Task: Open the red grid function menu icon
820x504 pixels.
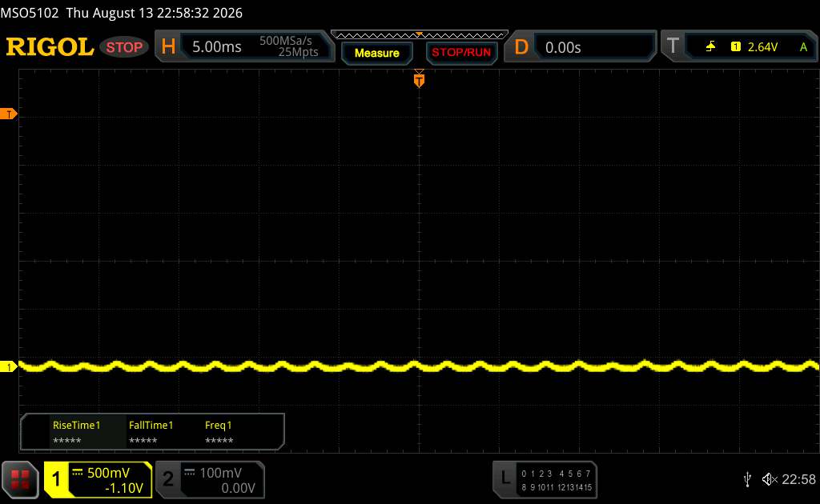Action: click(20, 479)
